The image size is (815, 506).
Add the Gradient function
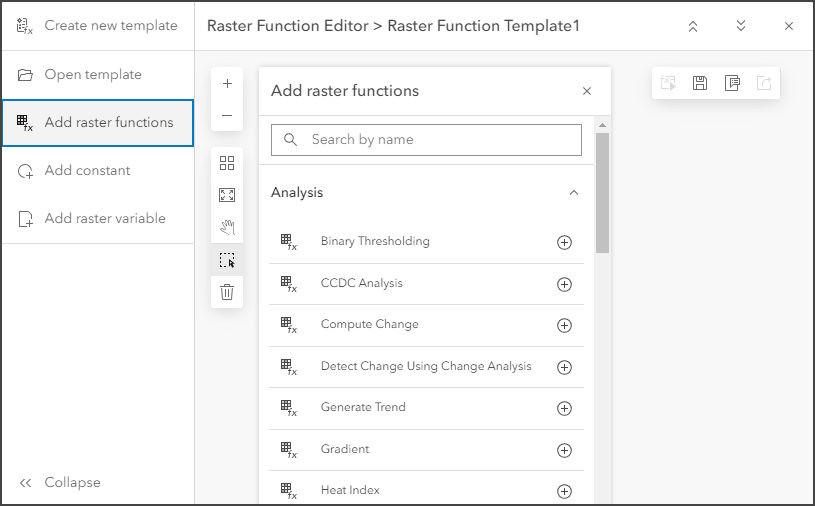[564, 450]
